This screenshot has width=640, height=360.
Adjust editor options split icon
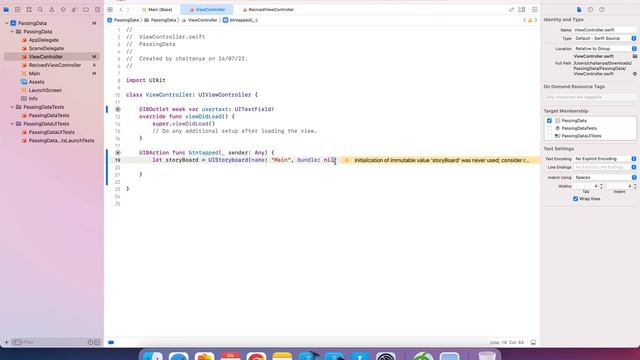click(x=522, y=9)
